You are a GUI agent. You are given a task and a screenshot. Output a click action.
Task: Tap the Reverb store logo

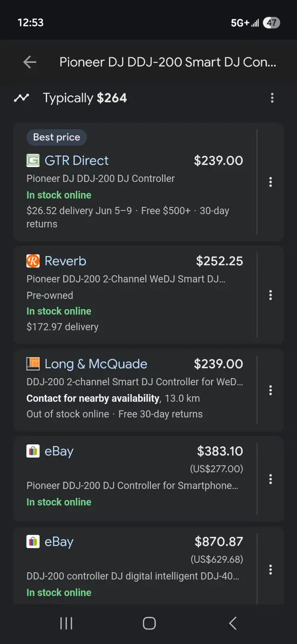(x=33, y=261)
